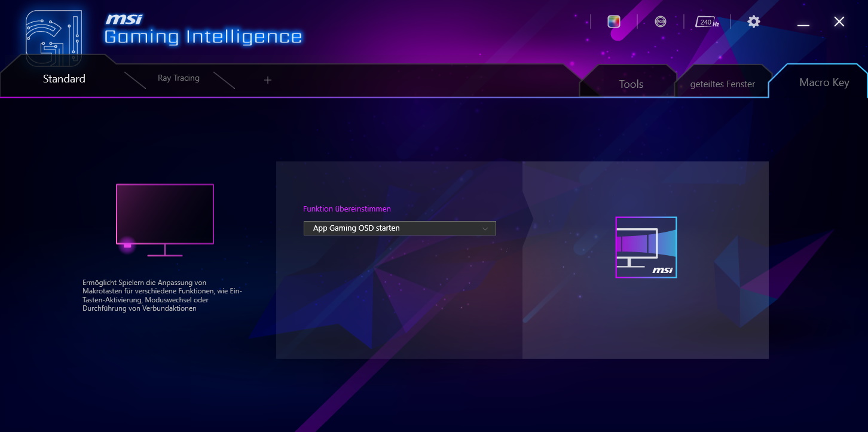This screenshot has height=432, width=868.
Task: Select the Macro Key tab
Action: pyautogui.click(x=824, y=82)
